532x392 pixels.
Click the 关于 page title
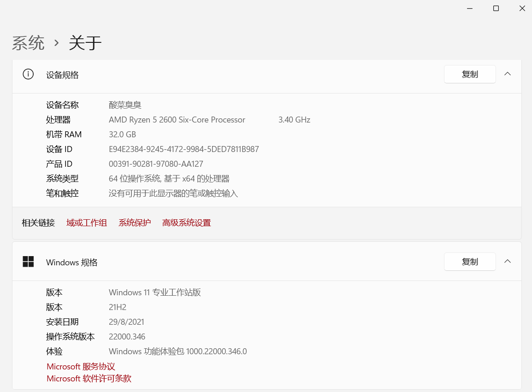[x=85, y=43]
